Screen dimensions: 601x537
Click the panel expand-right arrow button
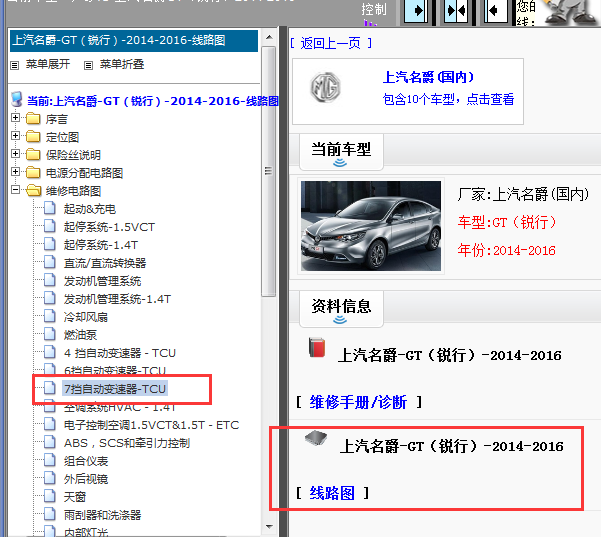(417, 11)
